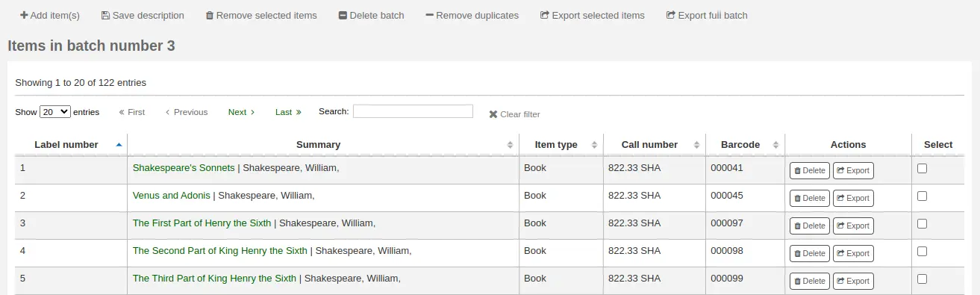Screen dimensions: 980x295
Task: Delete item with barcode 000097
Action: [810, 226]
